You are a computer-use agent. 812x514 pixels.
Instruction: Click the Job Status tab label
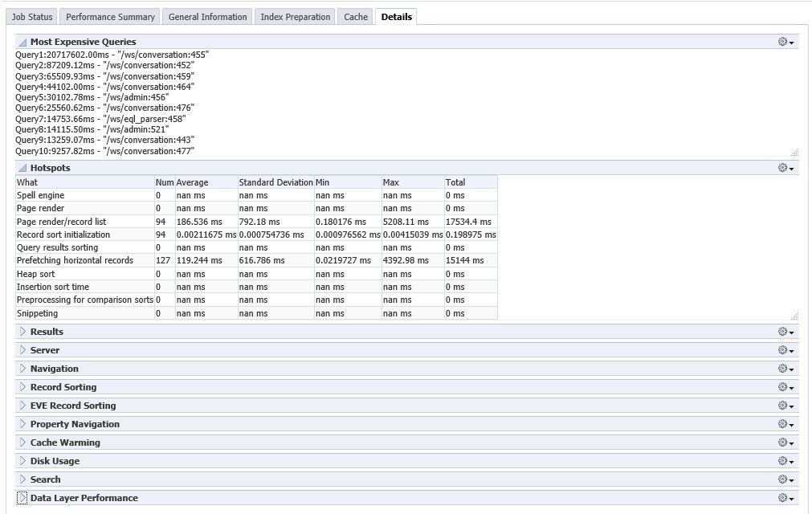point(31,16)
